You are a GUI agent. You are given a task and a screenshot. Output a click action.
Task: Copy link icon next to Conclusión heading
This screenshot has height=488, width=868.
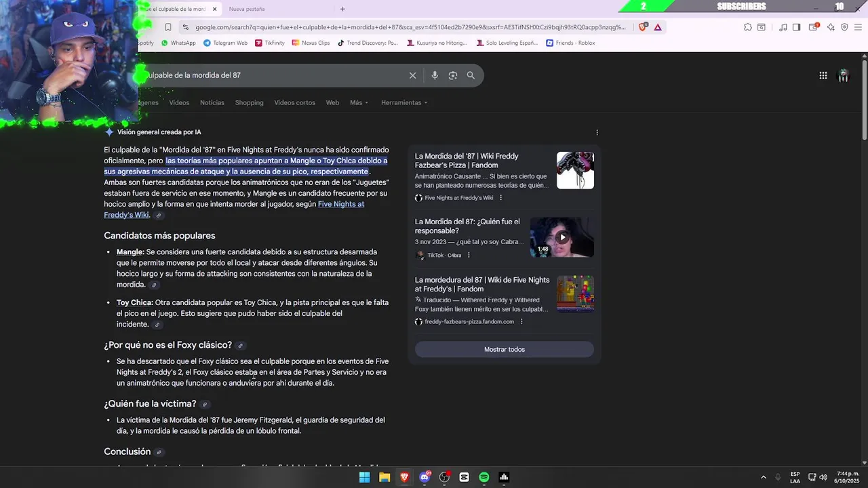point(159,452)
